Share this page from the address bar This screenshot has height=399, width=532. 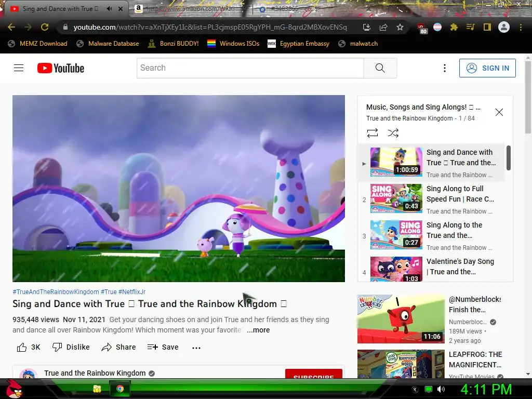[383, 27]
